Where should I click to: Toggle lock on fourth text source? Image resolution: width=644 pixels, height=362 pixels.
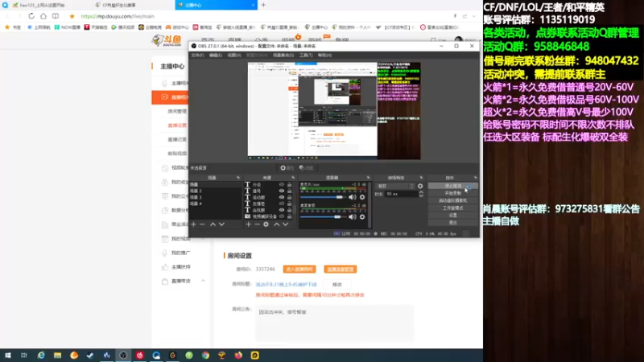[290, 204]
